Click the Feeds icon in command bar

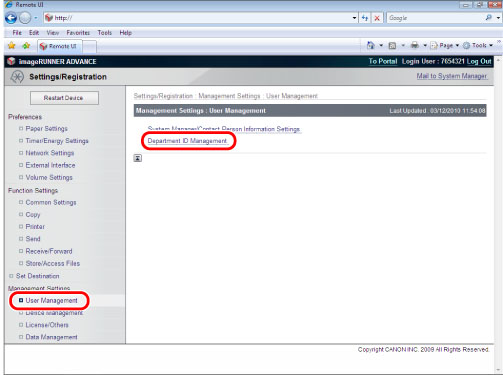point(392,46)
